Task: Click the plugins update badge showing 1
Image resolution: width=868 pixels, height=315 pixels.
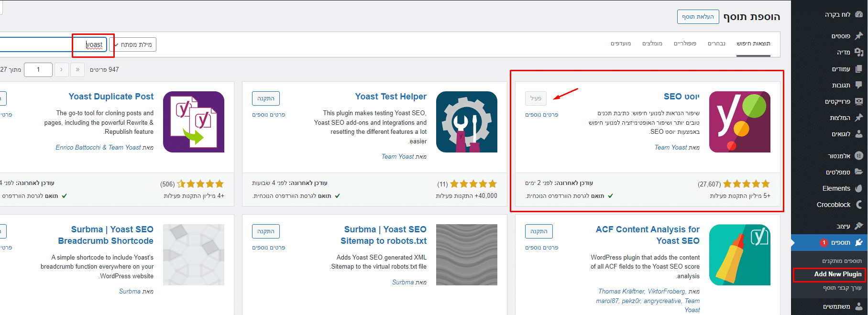Action: point(824,242)
